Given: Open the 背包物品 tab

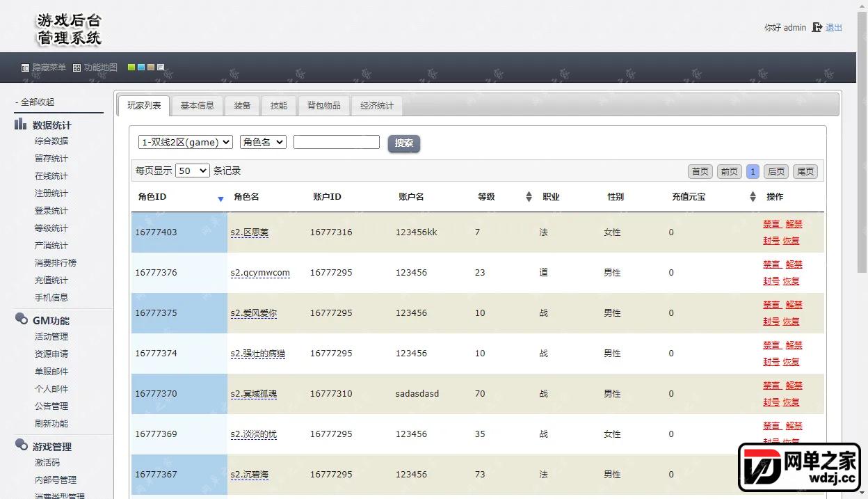Looking at the screenshot, I should [x=324, y=106].
